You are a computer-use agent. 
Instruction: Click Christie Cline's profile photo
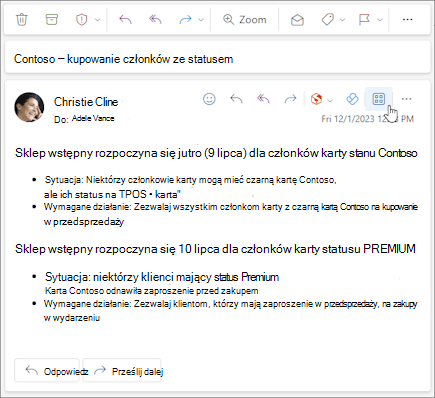point(29,107)
